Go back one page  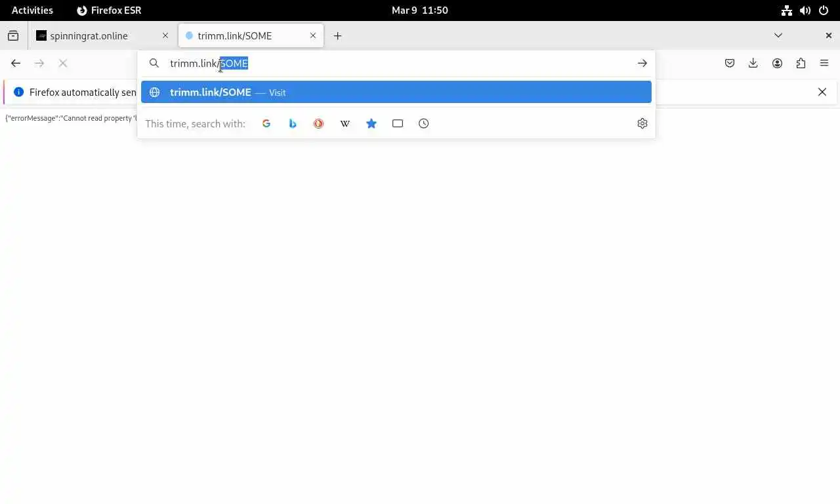[x=16, y=63]
